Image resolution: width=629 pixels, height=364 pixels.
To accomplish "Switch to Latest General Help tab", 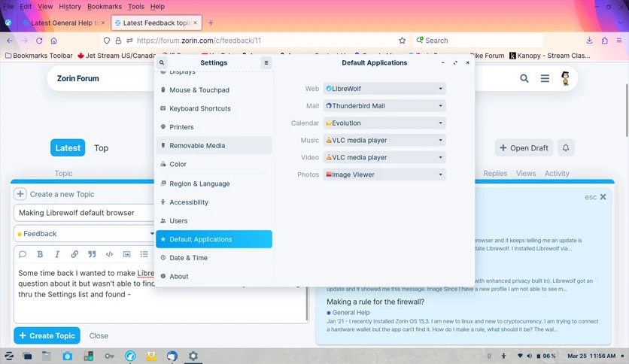I will [x=64, y=23].
